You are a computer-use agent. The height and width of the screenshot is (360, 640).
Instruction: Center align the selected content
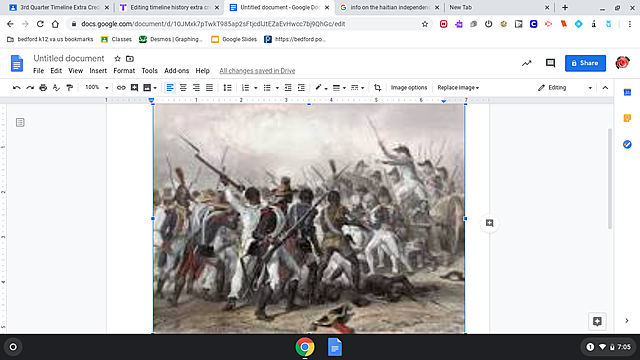click(x=183, y=88)
